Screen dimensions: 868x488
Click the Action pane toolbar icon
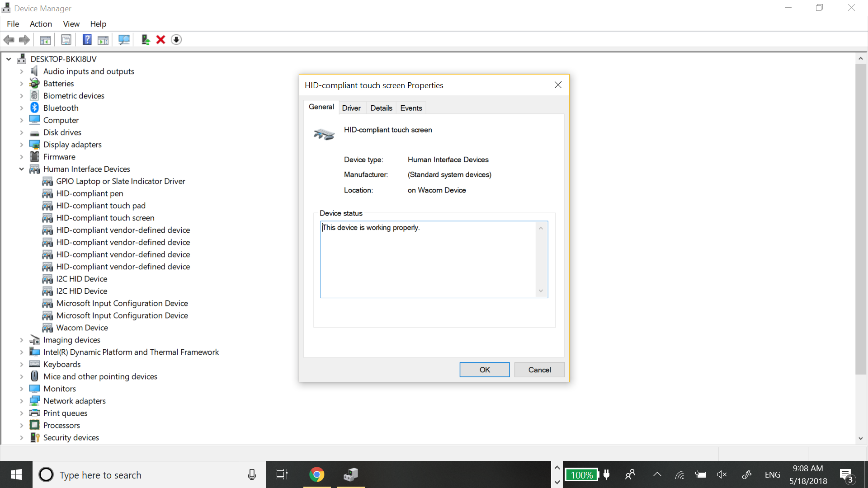[103, 40]
